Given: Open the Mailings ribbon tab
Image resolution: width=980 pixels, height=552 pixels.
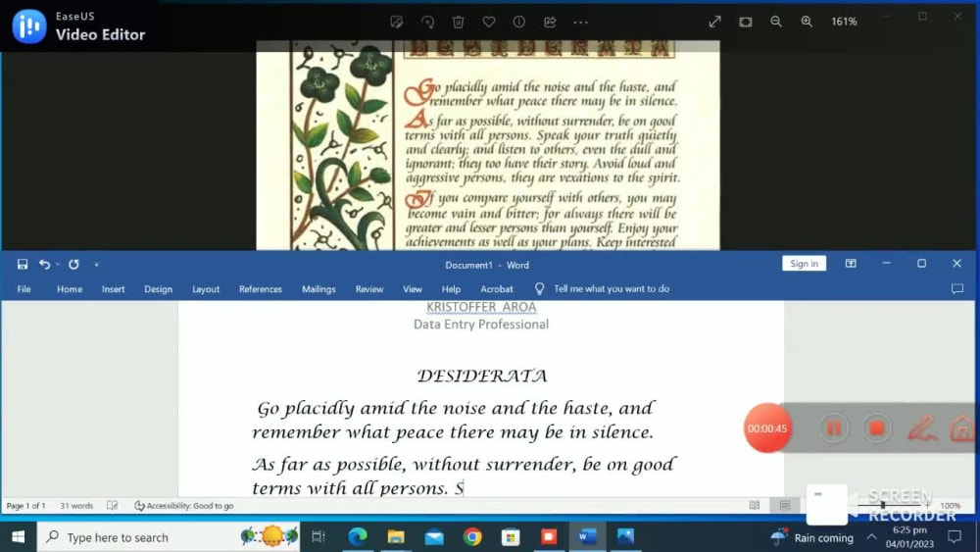Looking at the screenshot, I should coord(318,289).
